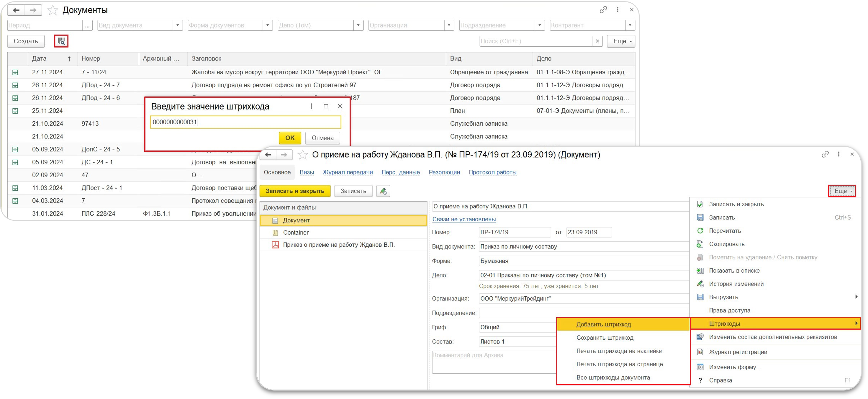868x399 pixels.
Task: Add the Документы list to favorites with the star
Action: [x=53, y=10]
